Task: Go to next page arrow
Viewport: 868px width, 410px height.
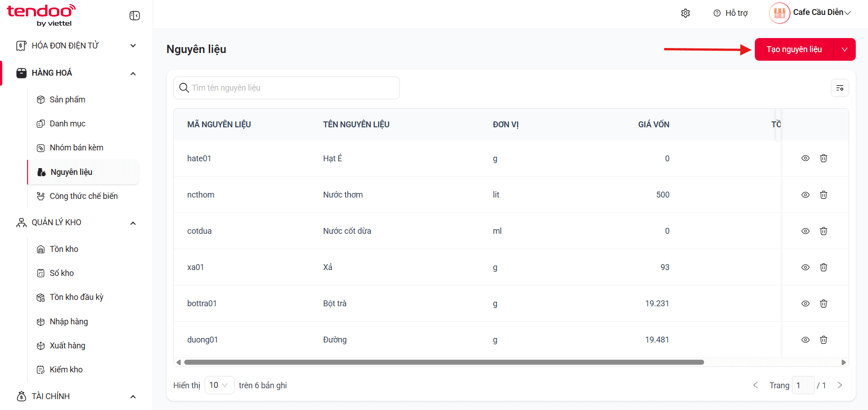Action: (x=840, y=385)
